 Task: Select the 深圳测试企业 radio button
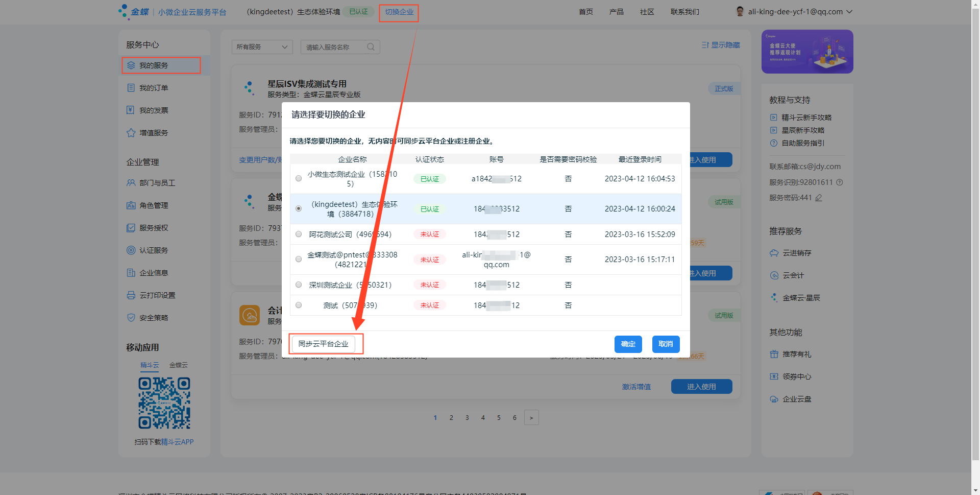click(299, 285)
